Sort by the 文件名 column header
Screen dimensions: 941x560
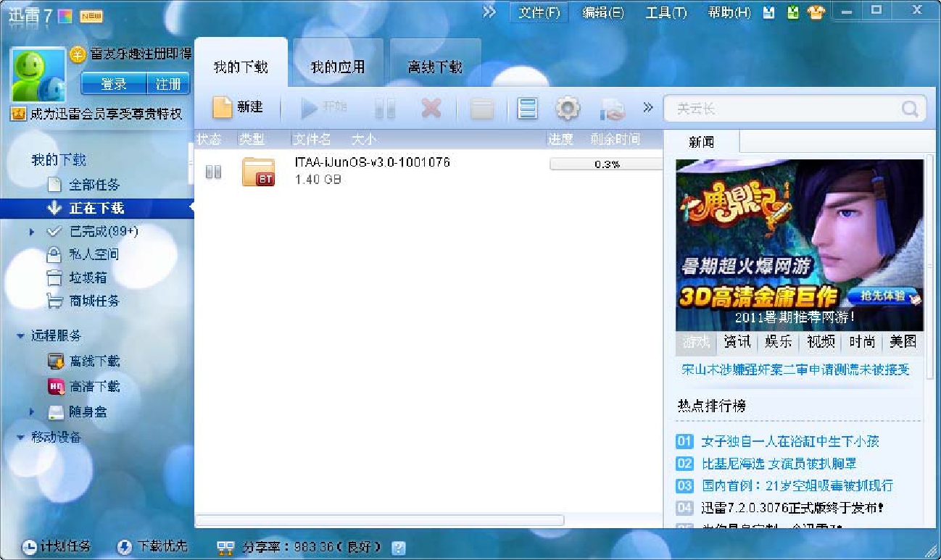point(312,139)
